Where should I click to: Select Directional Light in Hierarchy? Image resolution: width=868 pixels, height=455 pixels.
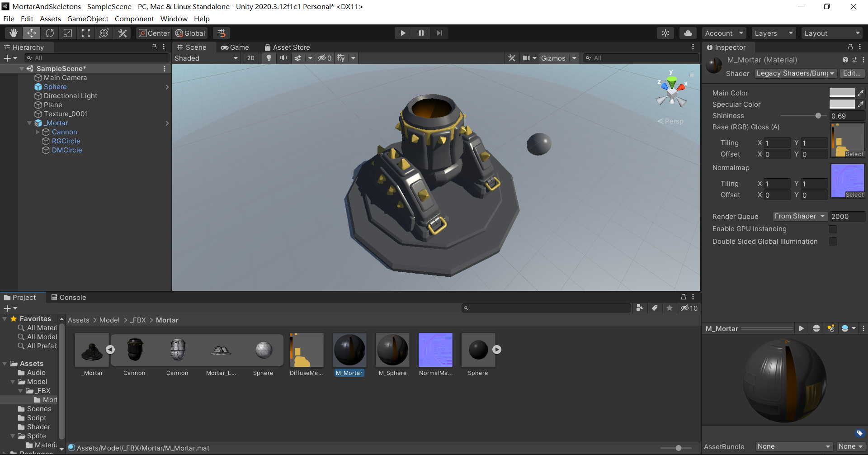click(71, 96)
